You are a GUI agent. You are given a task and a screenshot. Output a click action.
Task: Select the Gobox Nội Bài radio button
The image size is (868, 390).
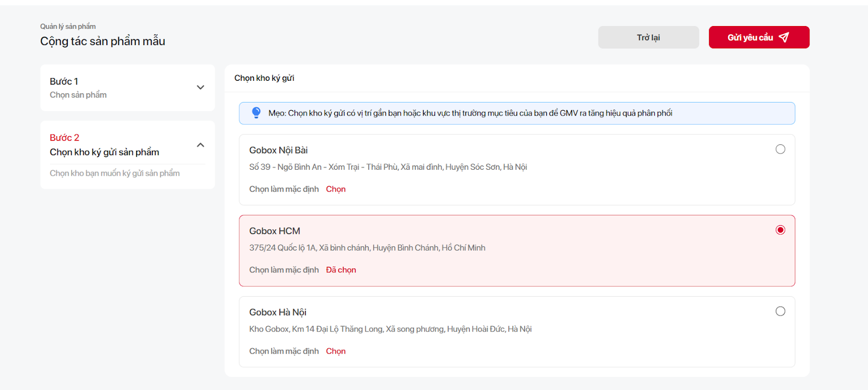click(x=780, y=149)
